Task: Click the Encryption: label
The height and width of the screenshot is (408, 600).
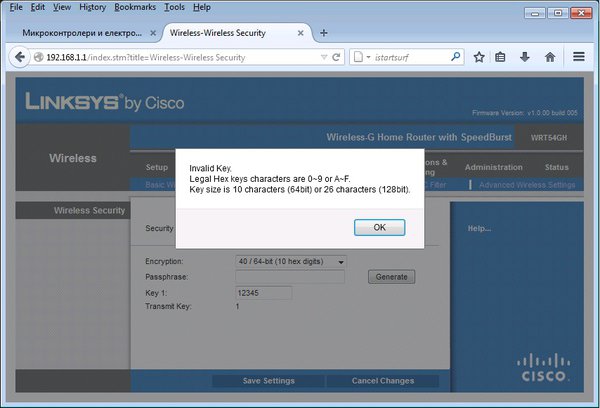Action: click(164, 261)
